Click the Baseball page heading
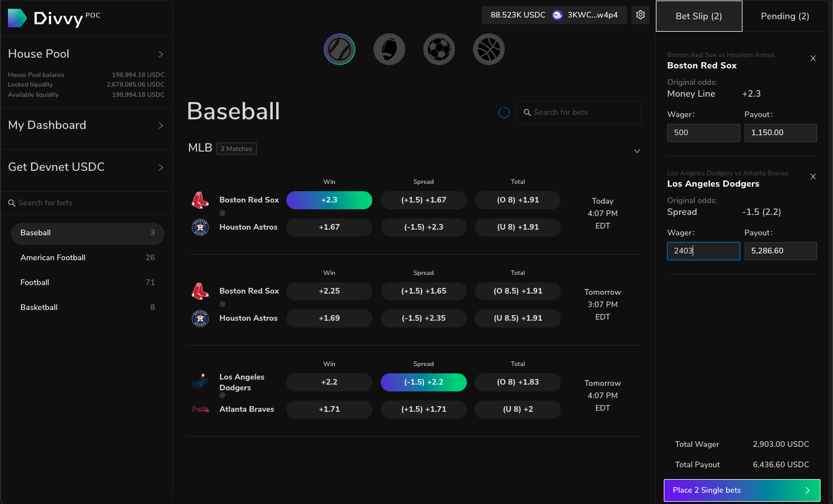The image size is (833, 504). 233,111
